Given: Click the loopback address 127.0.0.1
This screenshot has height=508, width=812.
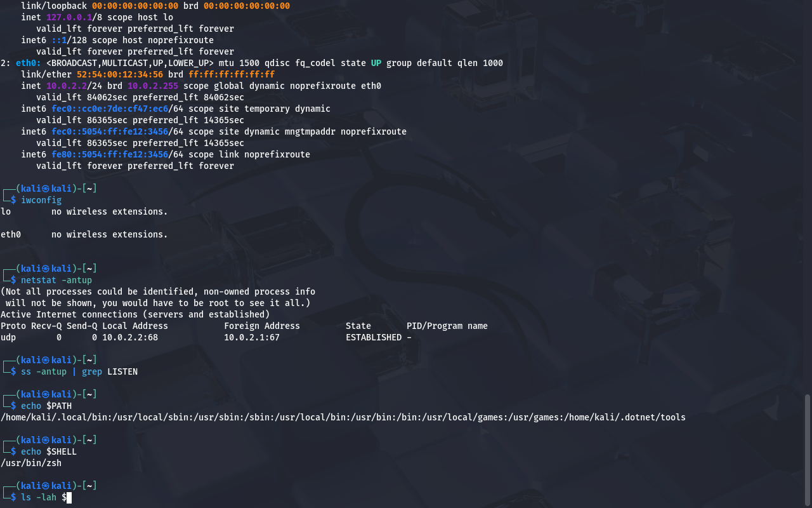Looking at the screenshot, I should click(x=69, y=17).
